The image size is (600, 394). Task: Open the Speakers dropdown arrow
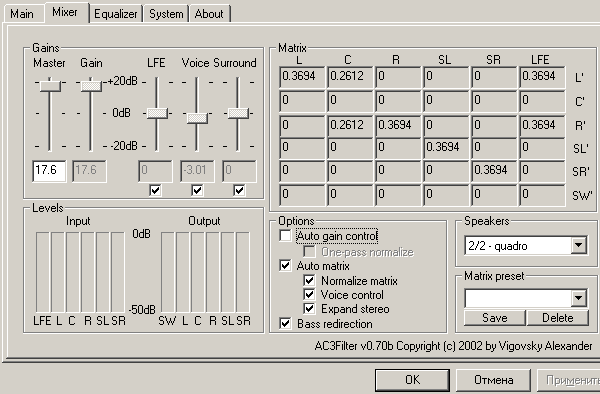579,245
